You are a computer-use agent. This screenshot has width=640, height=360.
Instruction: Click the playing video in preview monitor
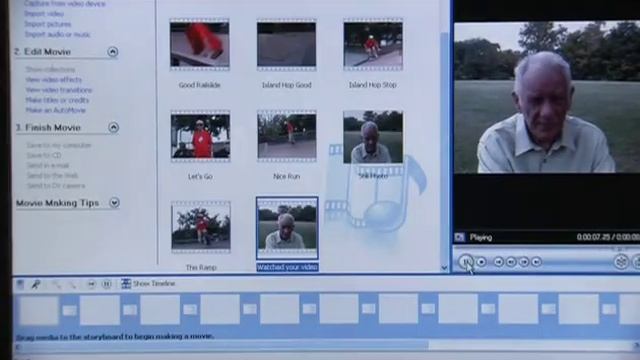click(x=547, y=97)
